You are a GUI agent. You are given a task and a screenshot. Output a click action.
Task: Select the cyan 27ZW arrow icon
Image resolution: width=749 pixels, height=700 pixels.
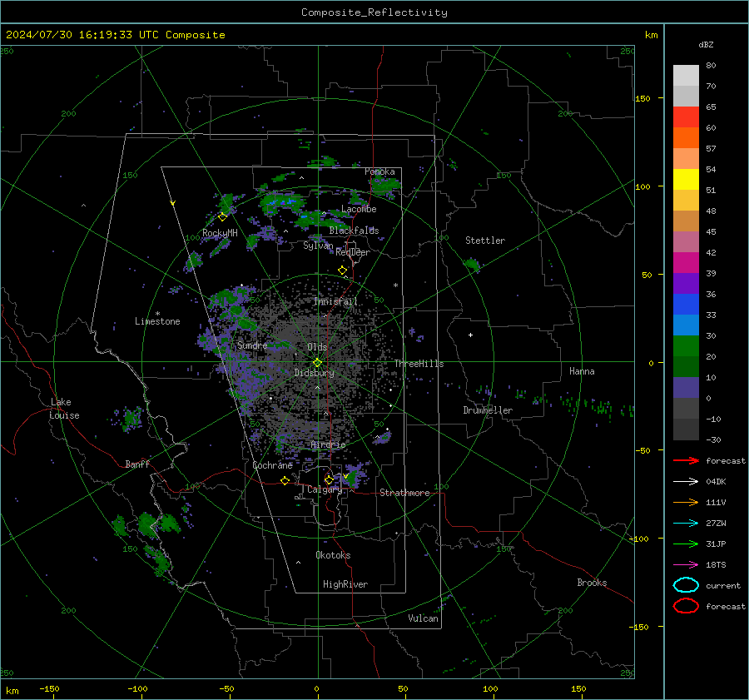(686, 524)
